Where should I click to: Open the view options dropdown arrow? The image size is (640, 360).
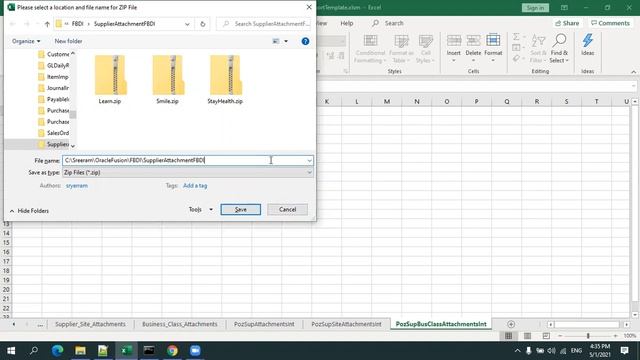[x=286, y=41]
